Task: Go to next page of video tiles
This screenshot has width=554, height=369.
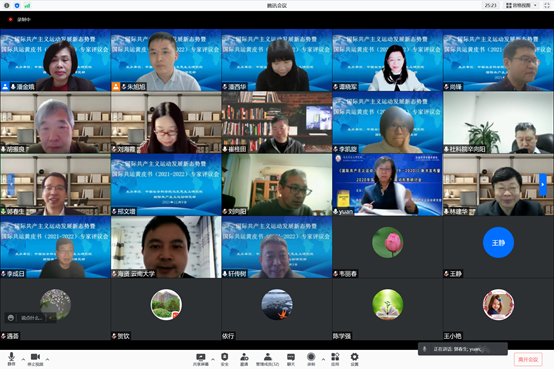Action: 543,184
